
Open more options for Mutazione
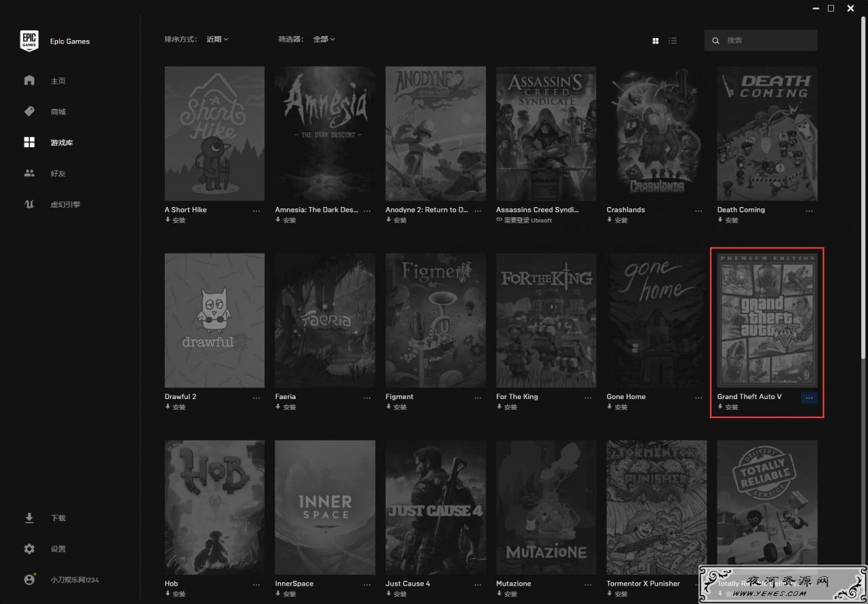(588, 584)
